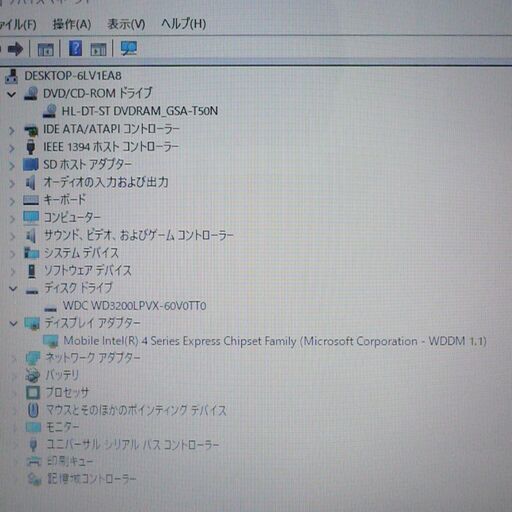This screenshot has height=512, width=512.
Task: Click the システム デバイス folder icon
Action: coord(31,253)
